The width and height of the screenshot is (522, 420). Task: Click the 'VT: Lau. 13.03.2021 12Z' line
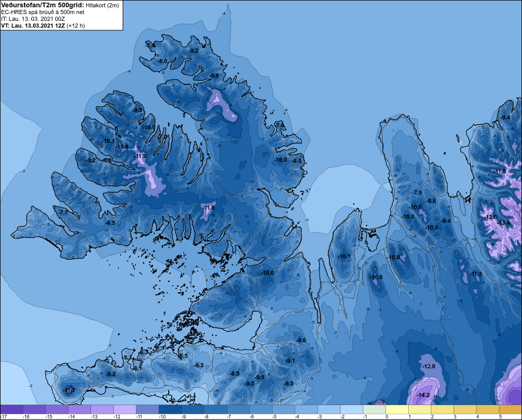[x=33, y=26]
